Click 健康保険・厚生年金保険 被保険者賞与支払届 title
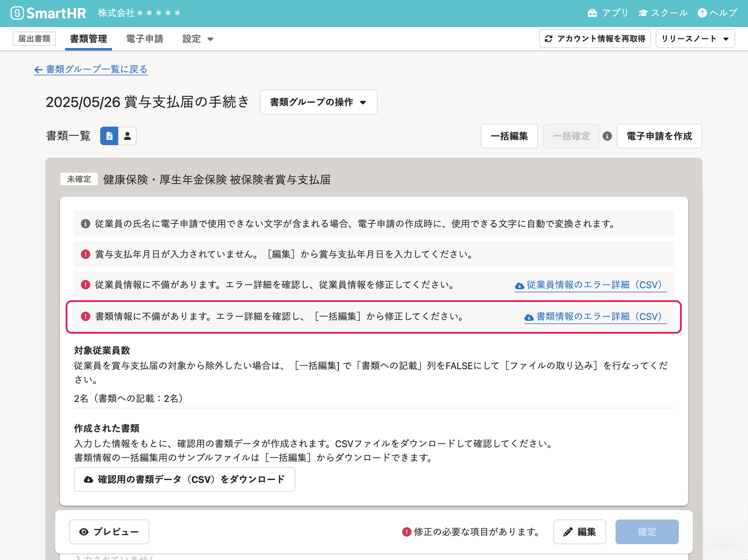Viewport: 748px width, 560px height. tap(217, 179)
